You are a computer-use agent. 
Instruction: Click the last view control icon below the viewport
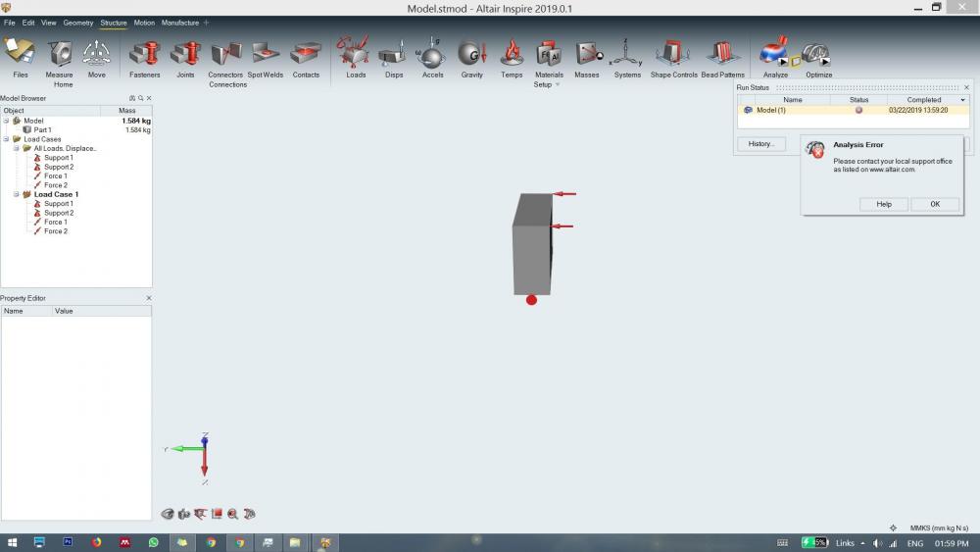coord(249,514)
